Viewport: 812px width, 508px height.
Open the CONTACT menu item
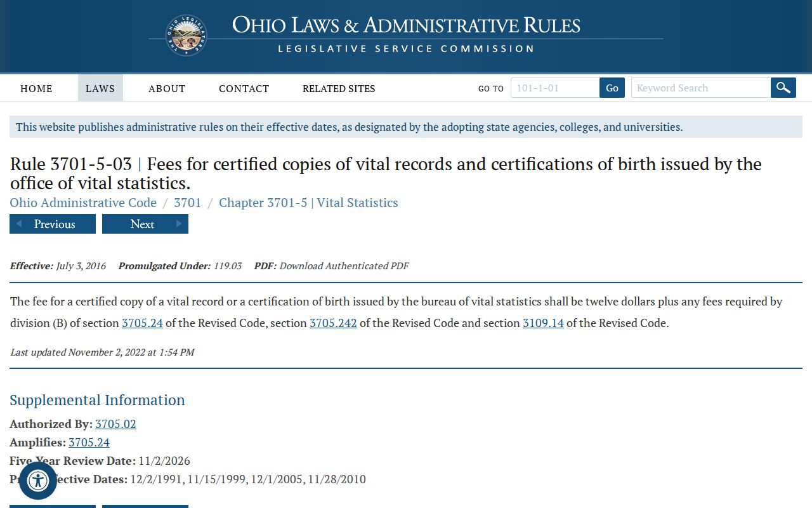point(244,88)
